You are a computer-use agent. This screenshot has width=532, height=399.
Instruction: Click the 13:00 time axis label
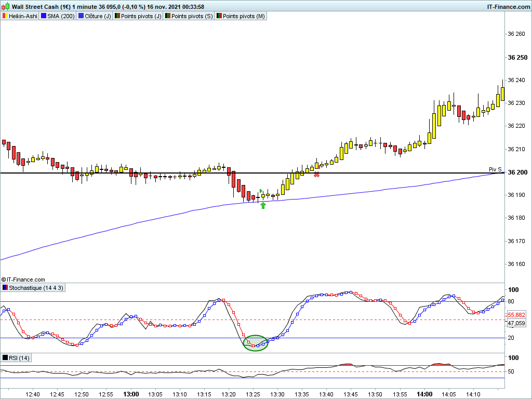pyautogui.click(x=131, y=394)
